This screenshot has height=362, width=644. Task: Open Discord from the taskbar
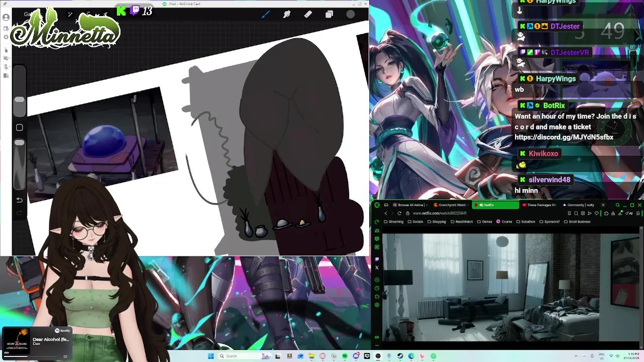pos(356,356)
